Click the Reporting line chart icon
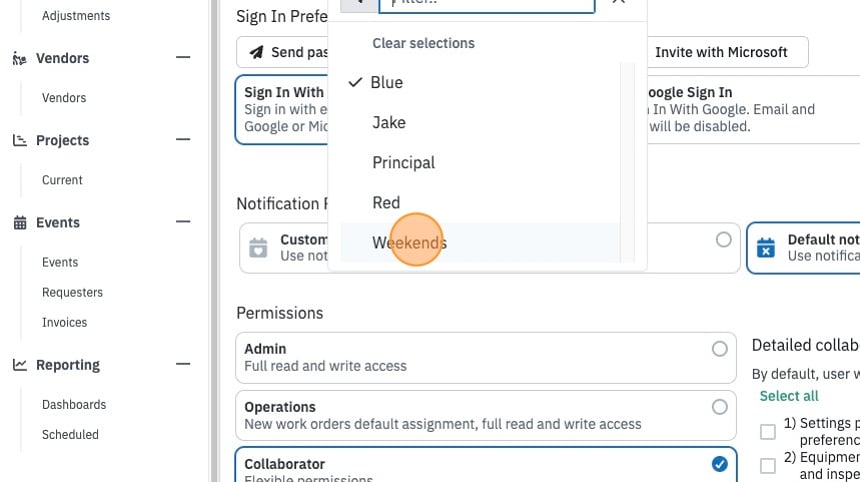This screenshot has height=482, width=860. pyautogui.click(x=20, y=365)
